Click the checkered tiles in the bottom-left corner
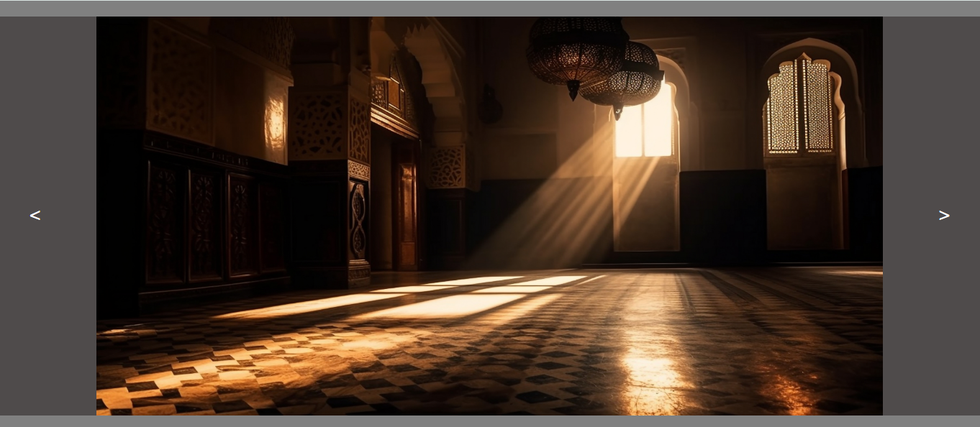The height and width of the screenshot is (427, 980). pyautogui.click(x=144, y=388)
